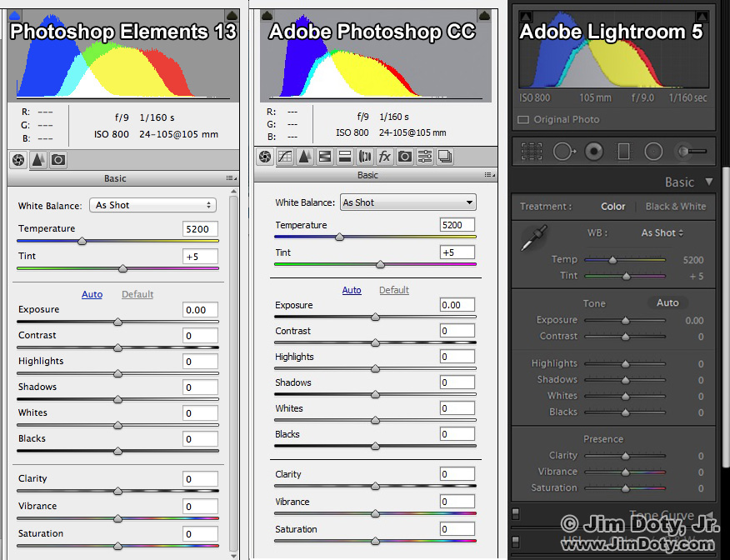Click Auto tone button in Lightroom

(667, 302)
